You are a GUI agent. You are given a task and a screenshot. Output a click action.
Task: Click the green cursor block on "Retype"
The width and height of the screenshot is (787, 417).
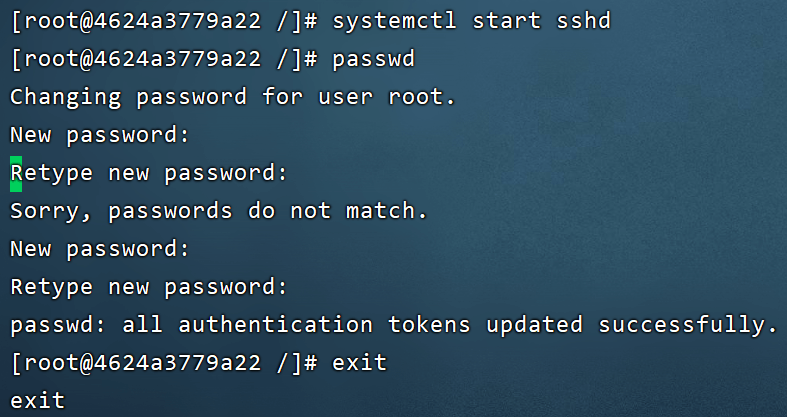16,173
